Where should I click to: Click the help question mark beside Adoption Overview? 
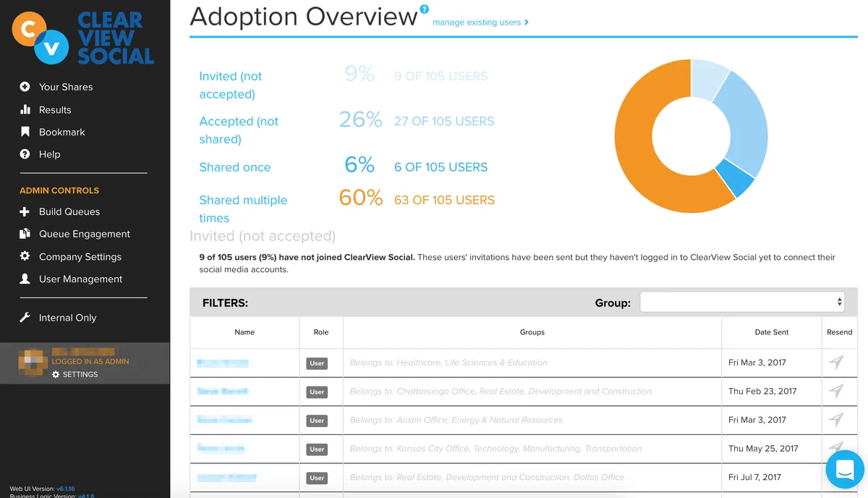pos(424,9)
